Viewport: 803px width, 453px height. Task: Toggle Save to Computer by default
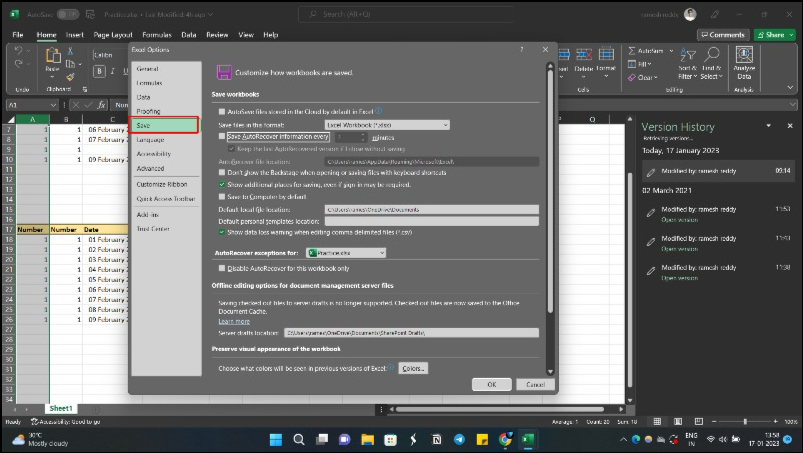(222, 197)
